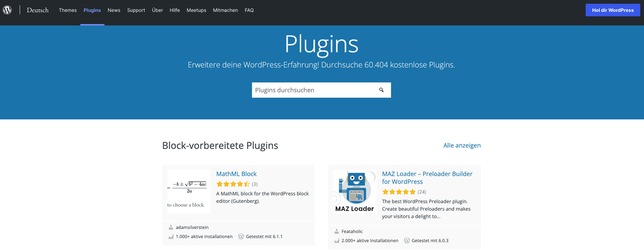The width and height of the screenshot is (644, 251).
Task: Open the FAQ menu item
Action: pos(249,10)
